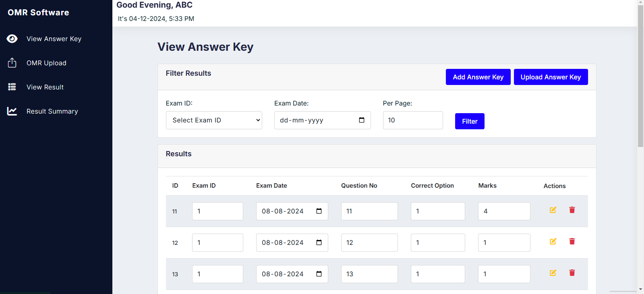The image size is (644, 294).
Task: Delete the answer key row with ID 12
Action: 572,241
